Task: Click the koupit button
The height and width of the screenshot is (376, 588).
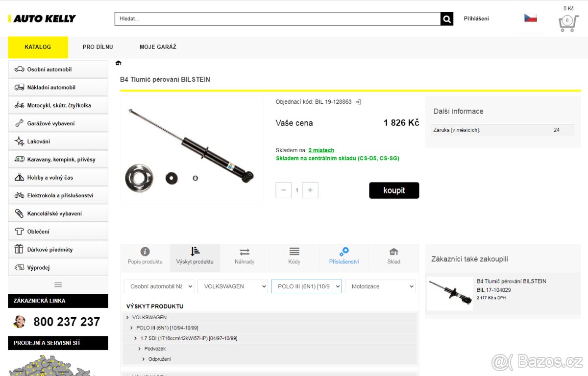Action: click(x=394, y=190)
